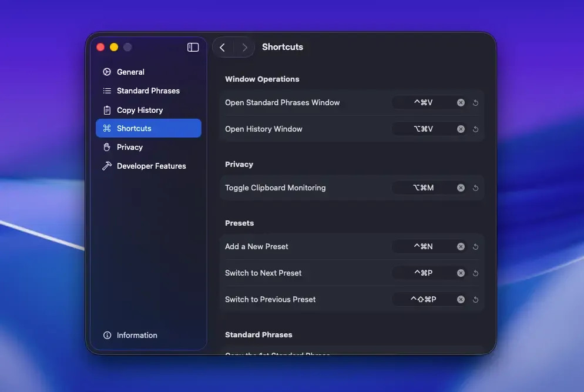Click the Switch to Previous Preset label
The height and width of the screenshot is (392, 584).
point(270,300)
